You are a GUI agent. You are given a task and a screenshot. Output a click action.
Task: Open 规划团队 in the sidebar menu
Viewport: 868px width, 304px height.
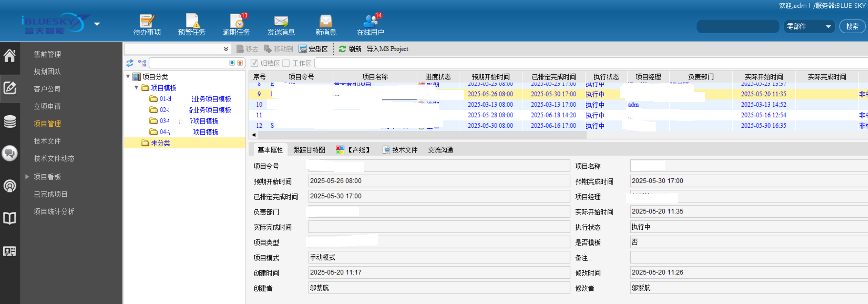click(47, 72)
